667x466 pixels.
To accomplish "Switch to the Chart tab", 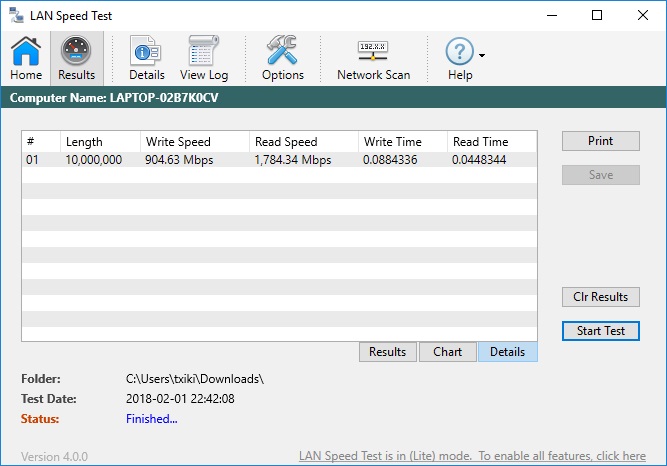I will [x=448, y=352].
